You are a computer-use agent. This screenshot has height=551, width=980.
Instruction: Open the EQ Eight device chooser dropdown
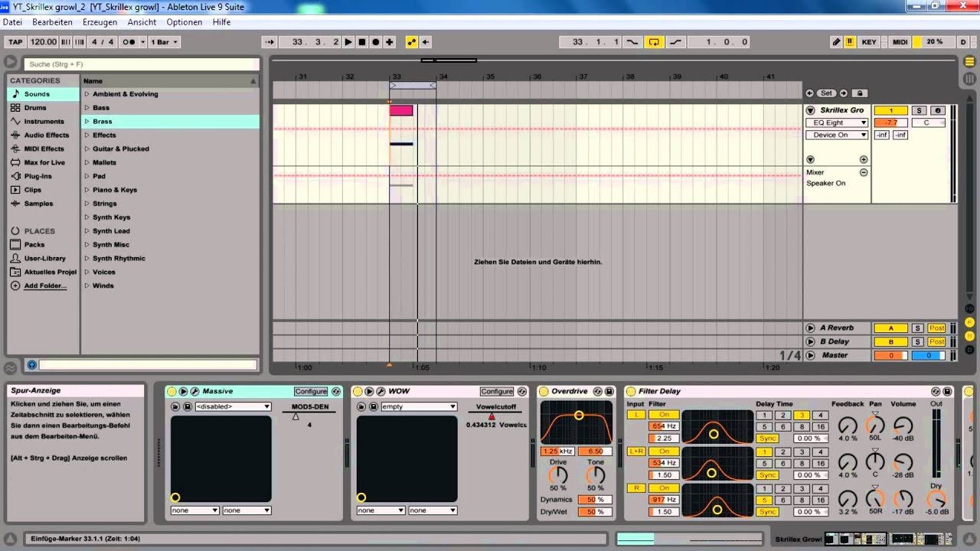point(836,122)
